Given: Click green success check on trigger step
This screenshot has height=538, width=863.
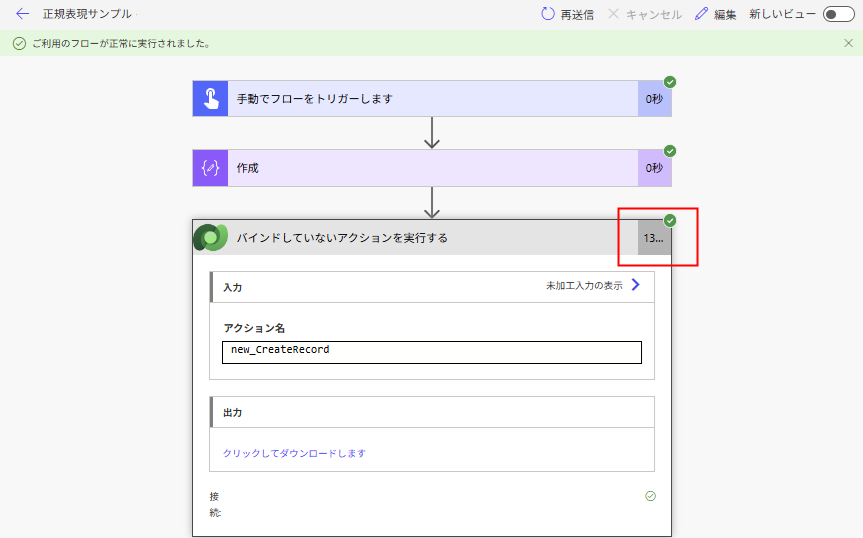Looking at the screenshot, I should (x=670, y=82).
